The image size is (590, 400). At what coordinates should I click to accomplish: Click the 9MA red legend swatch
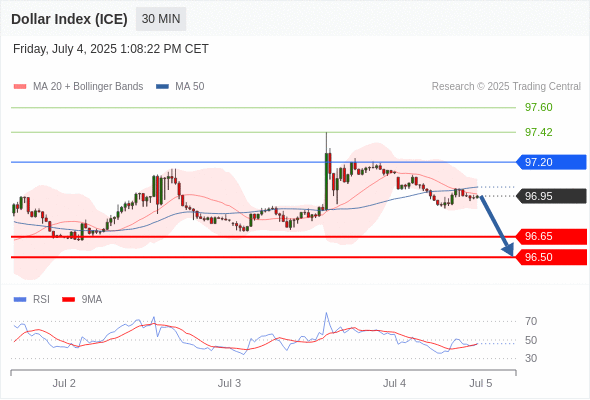(68, 300)
